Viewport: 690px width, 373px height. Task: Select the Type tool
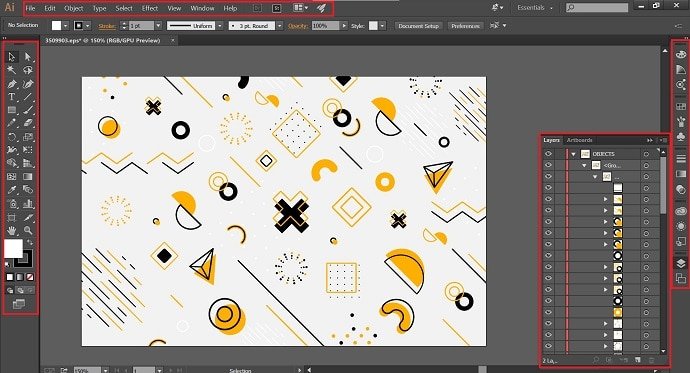[11, 97]
